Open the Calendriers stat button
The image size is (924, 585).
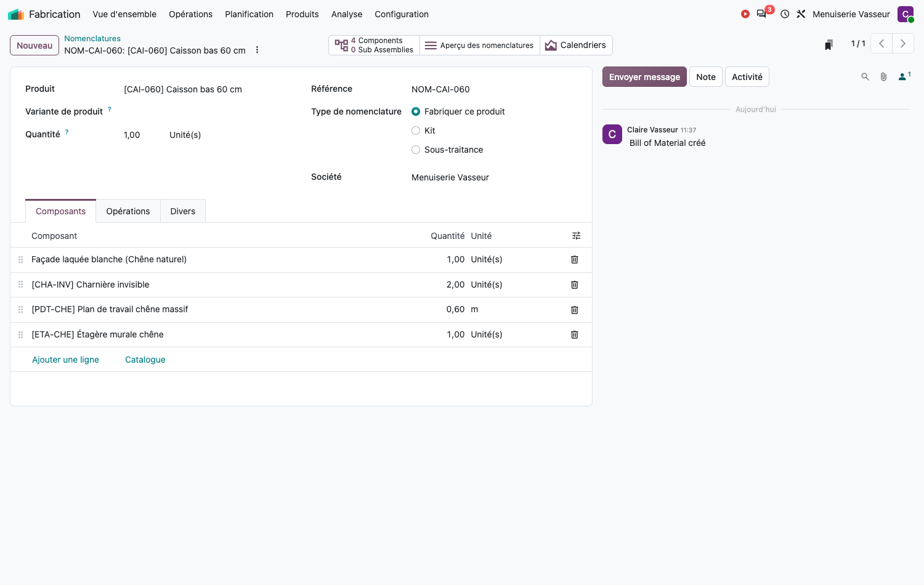[x=576, y=45]
